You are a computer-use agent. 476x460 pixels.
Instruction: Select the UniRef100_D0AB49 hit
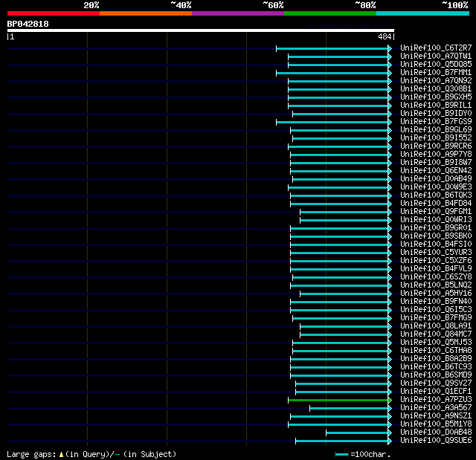tap(436, 179)
